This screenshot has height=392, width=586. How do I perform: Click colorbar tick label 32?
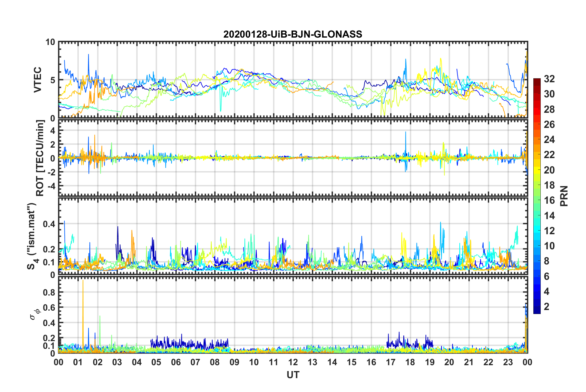pos(549,79)
